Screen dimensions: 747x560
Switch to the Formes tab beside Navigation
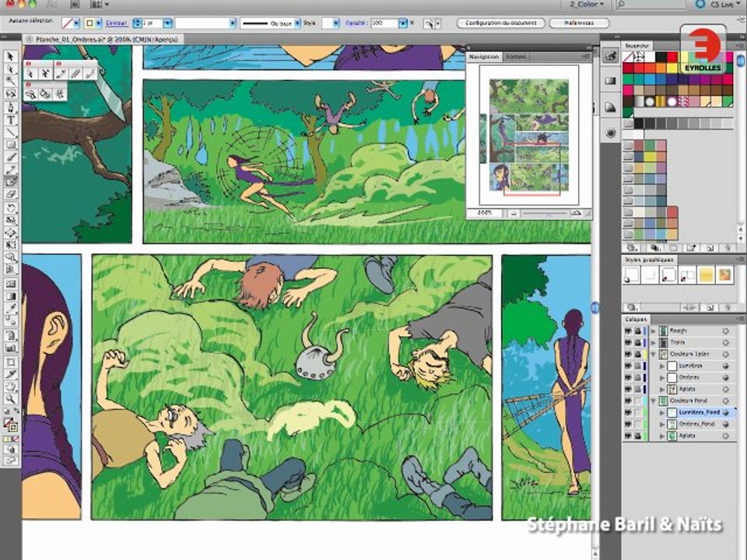[x=516, y=57]
